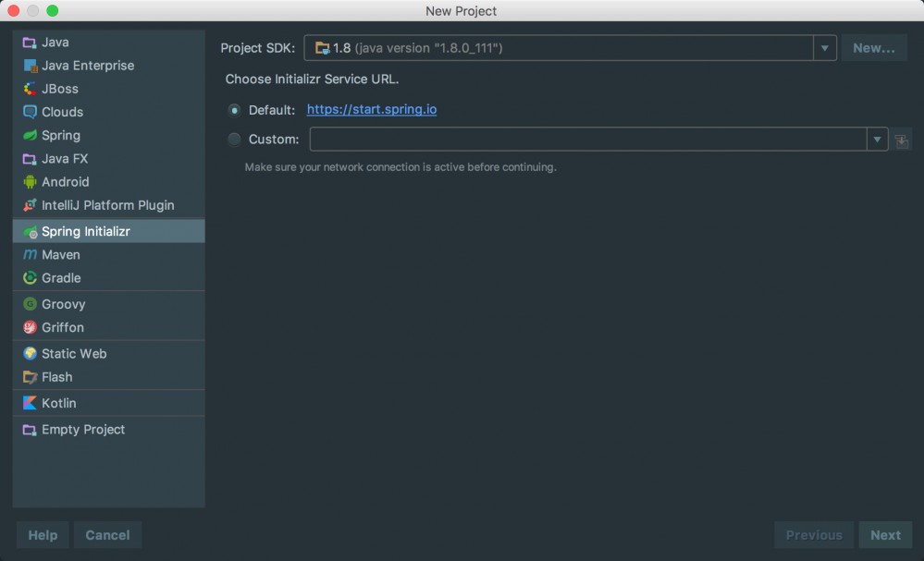Select the Default URL radio button

coord(235,110)
